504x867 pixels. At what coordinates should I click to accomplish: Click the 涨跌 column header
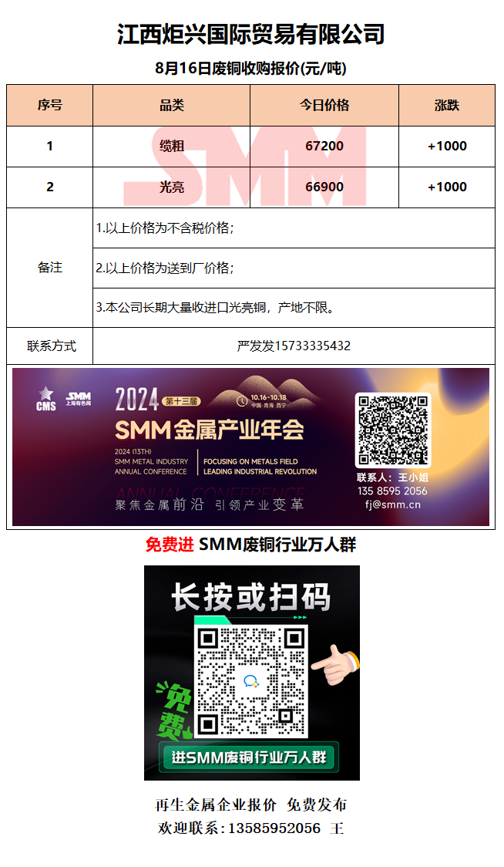coord(447,105)
